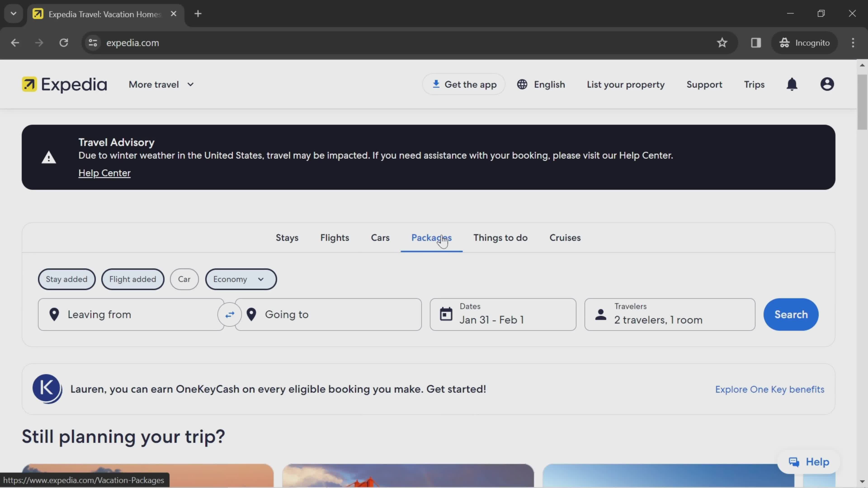Reload the page
This screenshot has width=868, height=488.
[64, 43]
